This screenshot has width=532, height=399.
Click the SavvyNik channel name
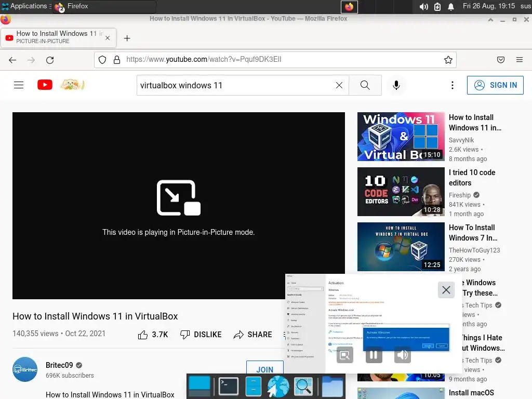461,140
